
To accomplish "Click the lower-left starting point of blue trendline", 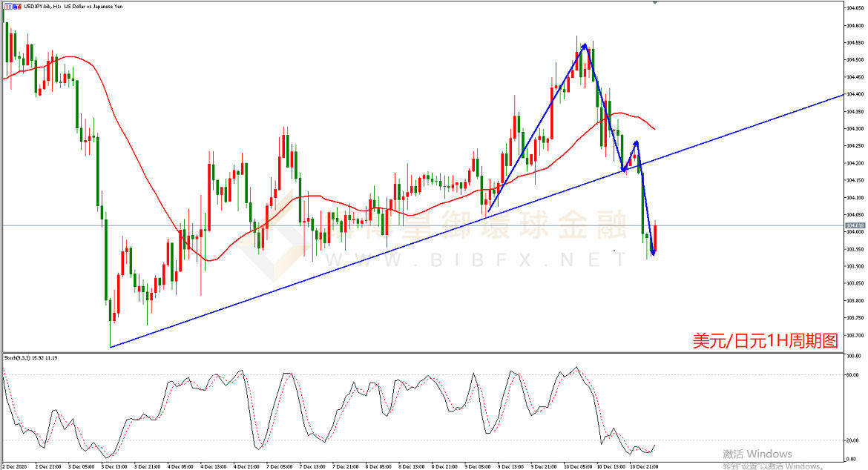I will 110,346.
